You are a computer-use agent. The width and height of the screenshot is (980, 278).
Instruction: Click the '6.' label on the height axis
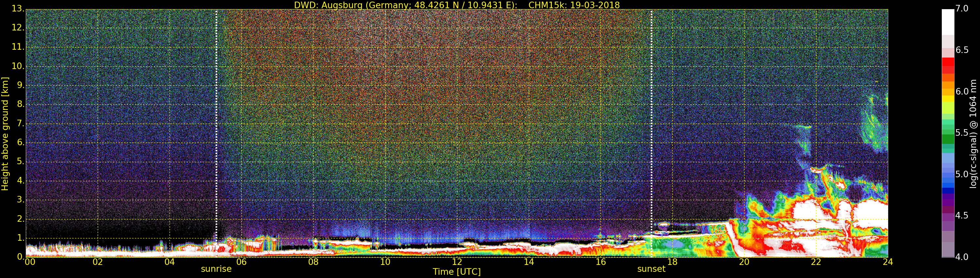[21, 142]
